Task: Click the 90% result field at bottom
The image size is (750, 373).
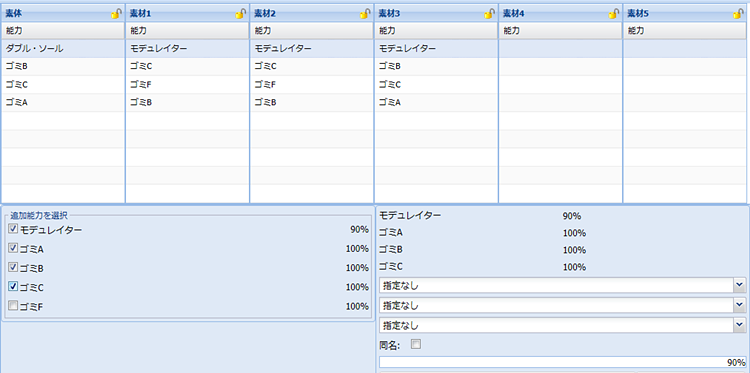Action: 562,362
